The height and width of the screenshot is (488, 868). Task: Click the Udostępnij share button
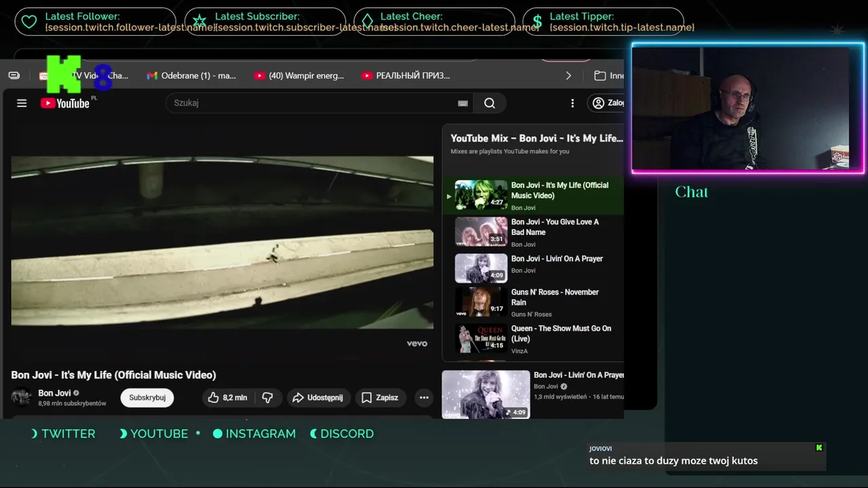(x=318, y=398)
